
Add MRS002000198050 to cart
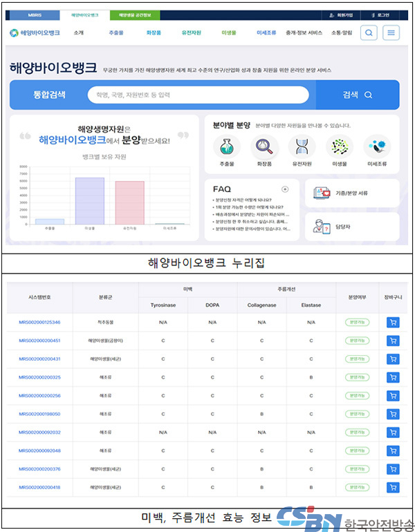393,414
